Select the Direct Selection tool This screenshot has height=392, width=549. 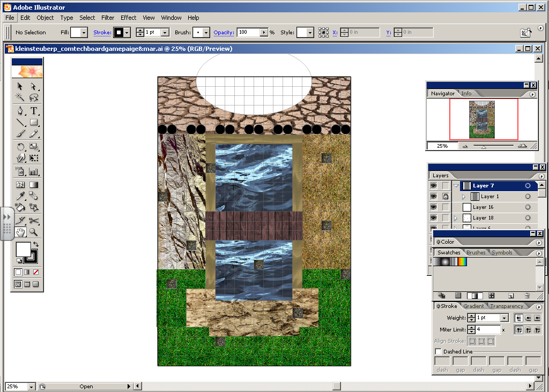34,86
